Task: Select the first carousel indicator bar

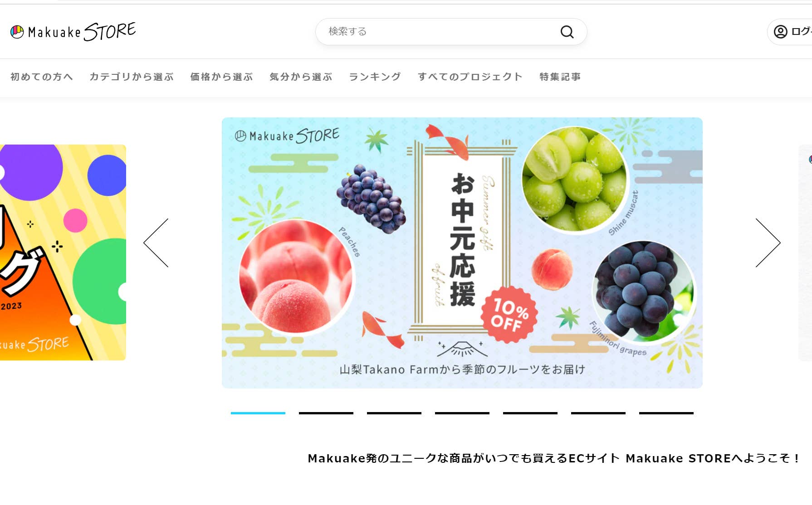Action: [x=258, y=413]
